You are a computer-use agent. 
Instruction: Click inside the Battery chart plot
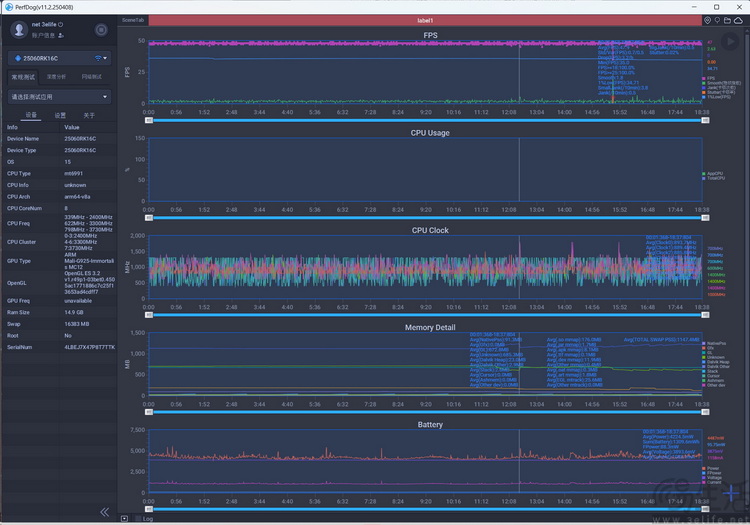425,461
